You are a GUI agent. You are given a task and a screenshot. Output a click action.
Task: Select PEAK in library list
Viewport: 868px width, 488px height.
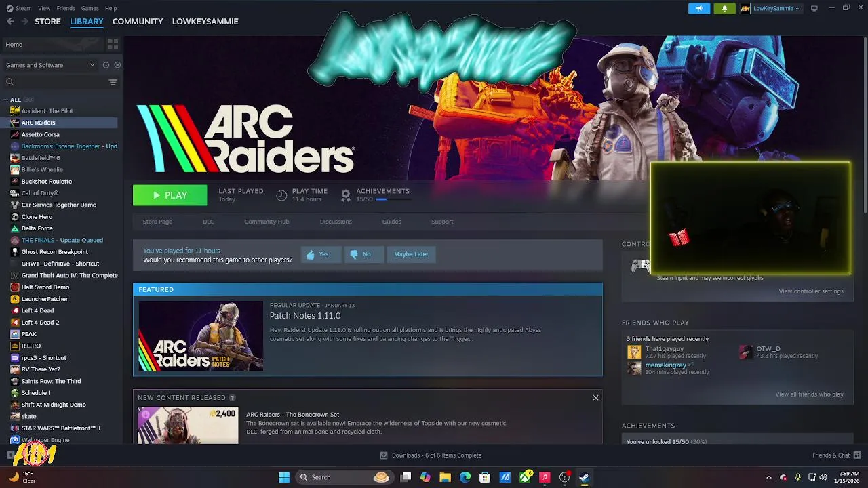tap(29, 334)
